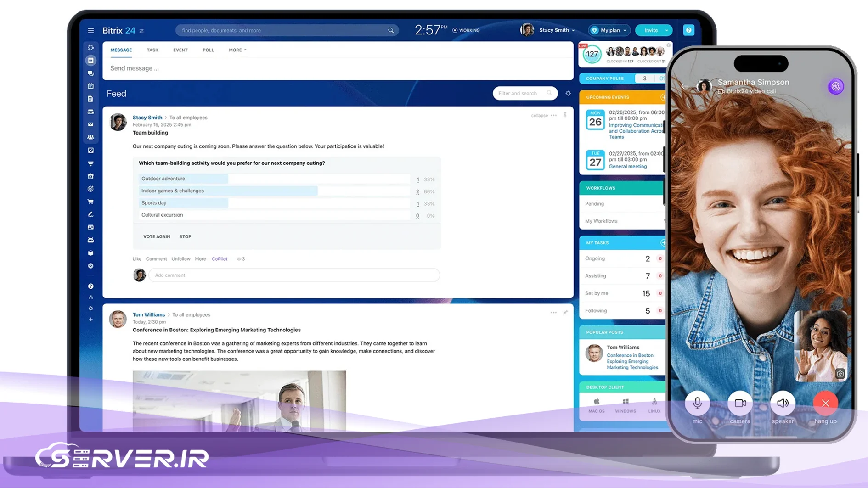Like the Team building post
The width and height of the screenshot is (868, 488).
pyautogui.click(x=137, y=259)
